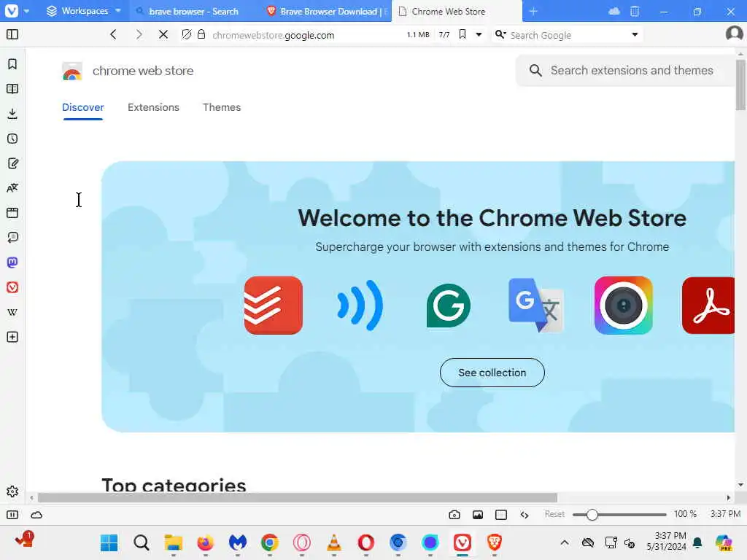Switch to Brave Browser Download tab
Image resolution: width=747 pixels, height=560 pixels.
coord(326,12)
